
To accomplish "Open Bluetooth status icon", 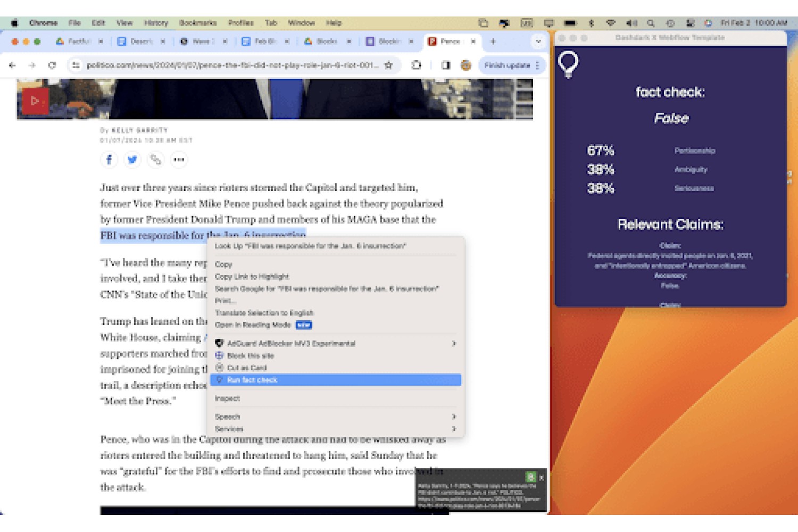I will point(591,23).
